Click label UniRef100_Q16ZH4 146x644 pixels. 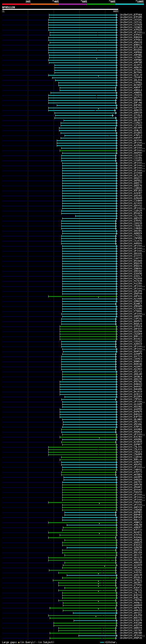pyautogui.click(x=131, y=331)
